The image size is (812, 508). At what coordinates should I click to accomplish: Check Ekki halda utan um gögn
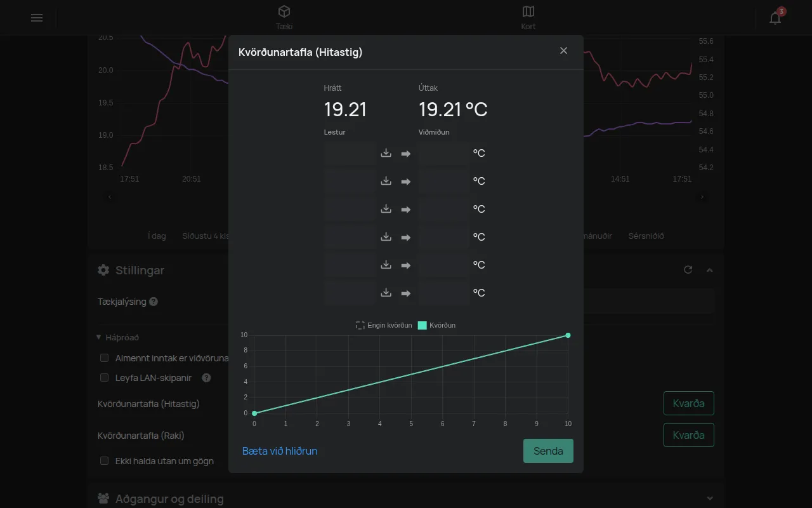click(105, 461)
